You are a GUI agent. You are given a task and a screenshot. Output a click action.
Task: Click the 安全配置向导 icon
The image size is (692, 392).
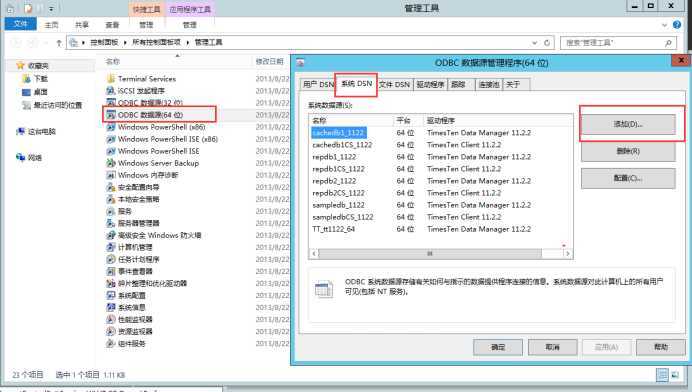111,187
